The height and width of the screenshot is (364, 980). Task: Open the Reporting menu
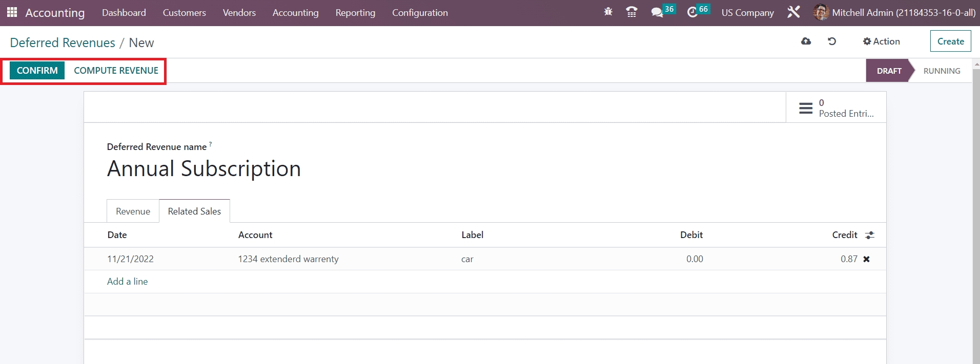(x=355, y=12)
